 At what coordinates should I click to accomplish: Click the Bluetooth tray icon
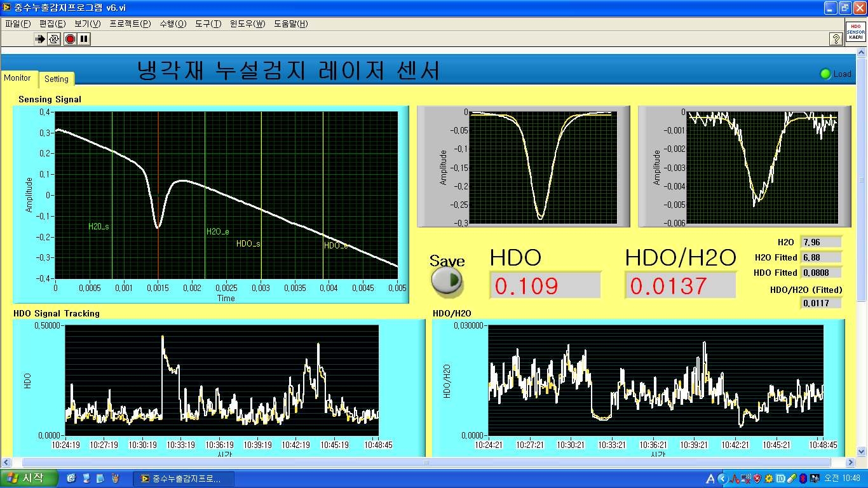[x=803, y=478]
